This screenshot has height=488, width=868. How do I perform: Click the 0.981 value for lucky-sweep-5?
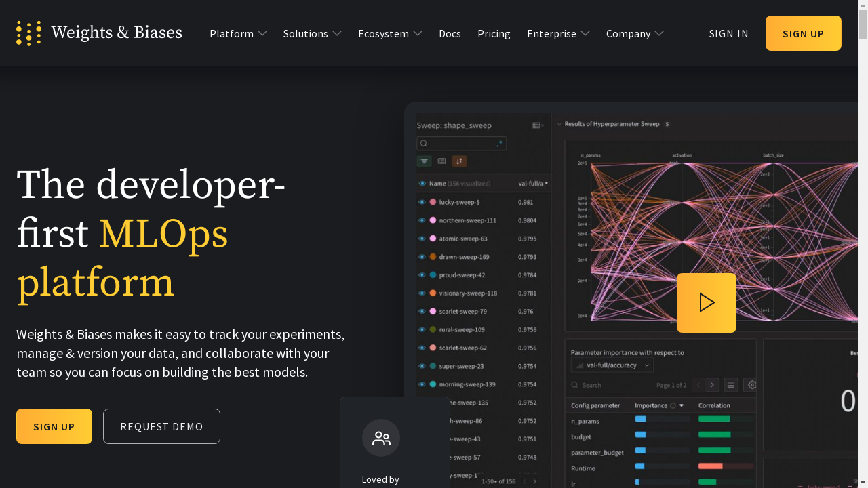pyautogui.click(x=526, y=202)
